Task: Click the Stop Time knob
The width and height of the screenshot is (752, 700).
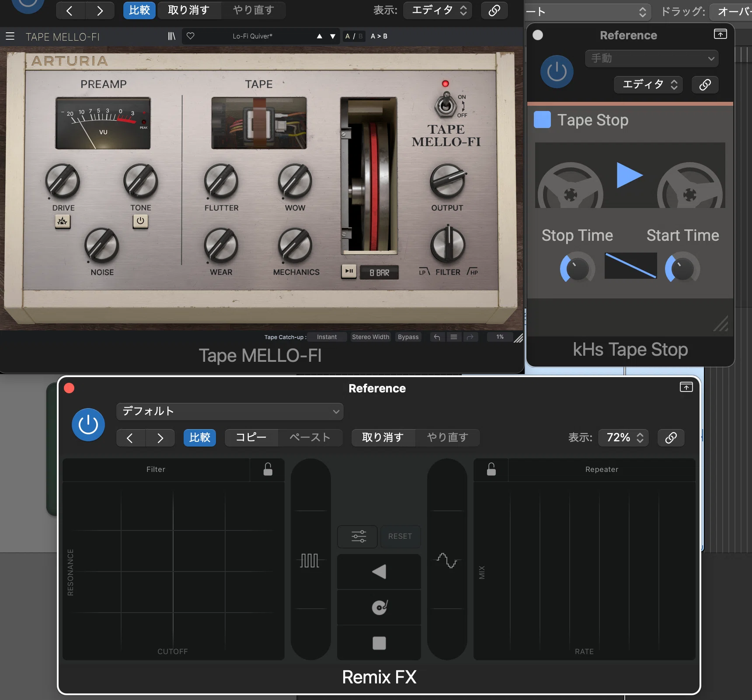Action: tap(577, 268)
